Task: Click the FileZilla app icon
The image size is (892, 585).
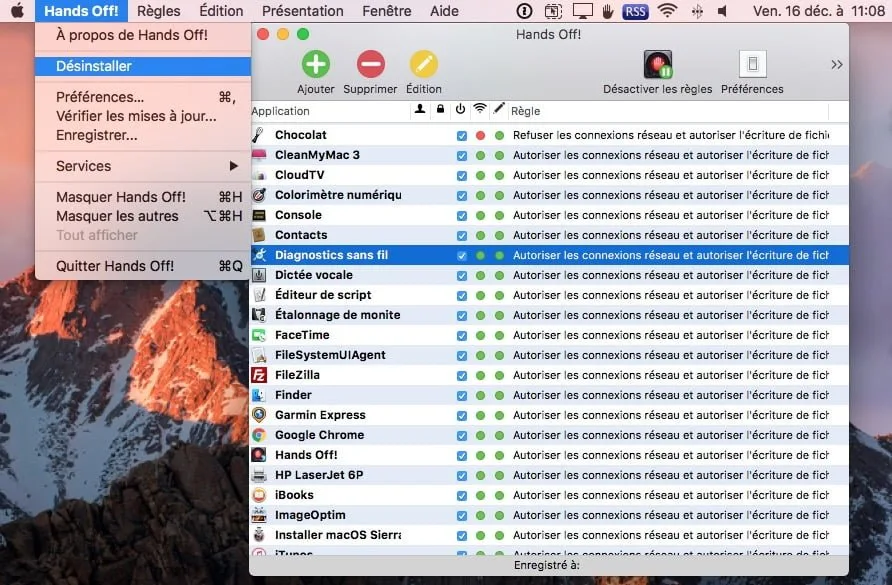Action: [259, 375]
